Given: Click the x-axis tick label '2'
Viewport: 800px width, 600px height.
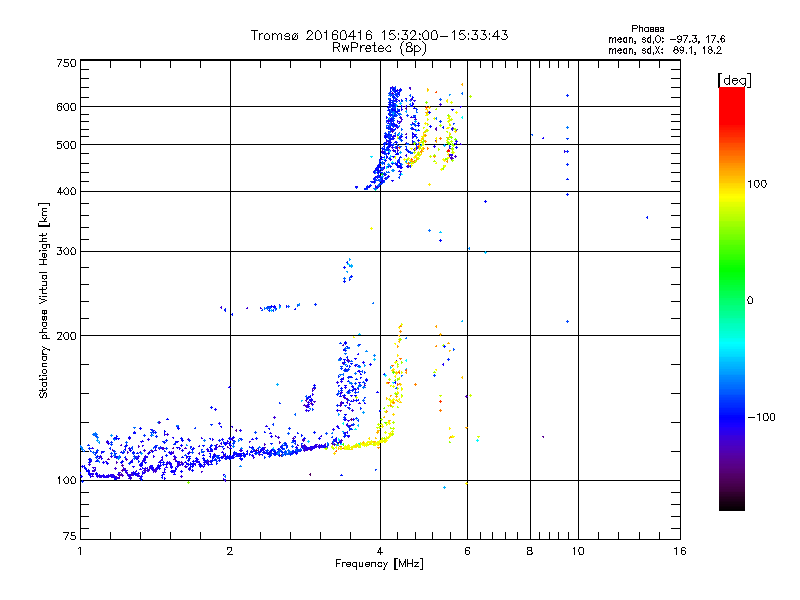Looking at the screenshot, I should point(230,551).
